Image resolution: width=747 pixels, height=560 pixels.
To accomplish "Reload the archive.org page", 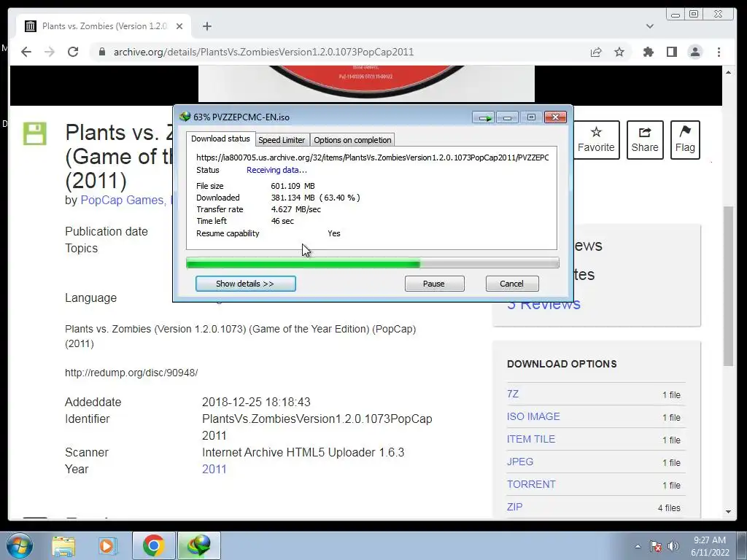I will pos(73,52).
